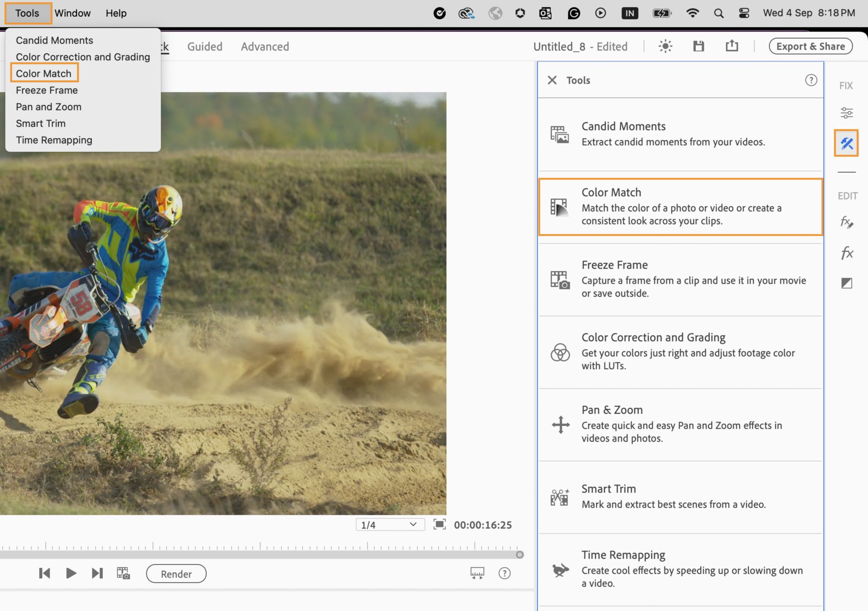868x611 pixels.
Task: Open the Effects fx icon in sidebar
Action: [x=847, y=253]
